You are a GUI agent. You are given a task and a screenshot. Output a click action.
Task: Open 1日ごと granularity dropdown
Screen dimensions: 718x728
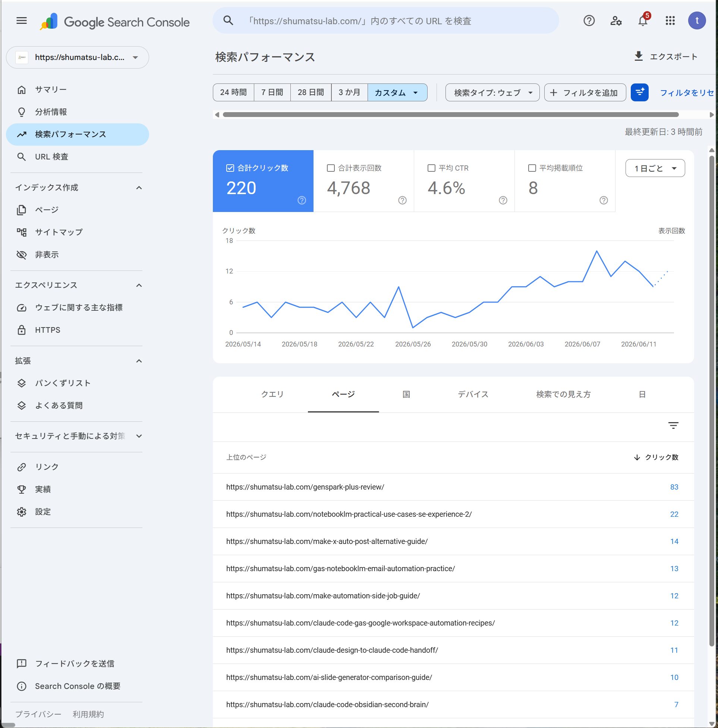click(x=655, y=168)
